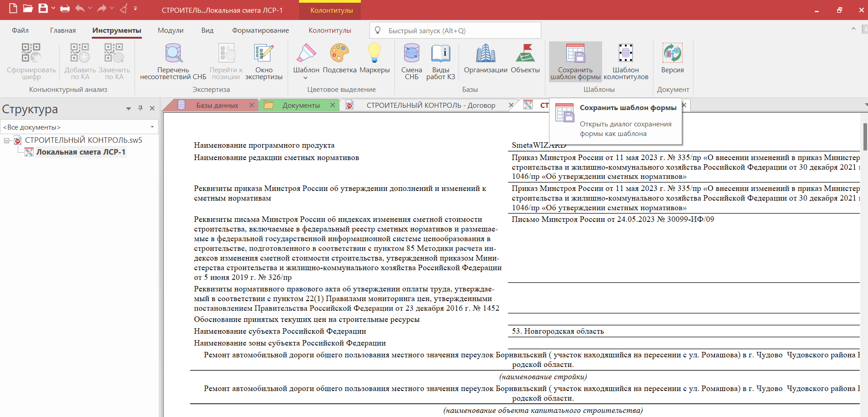Click the Версия document tool
Image resolution: width=868 pixels, height=417 pixels.
coord(673,58)
